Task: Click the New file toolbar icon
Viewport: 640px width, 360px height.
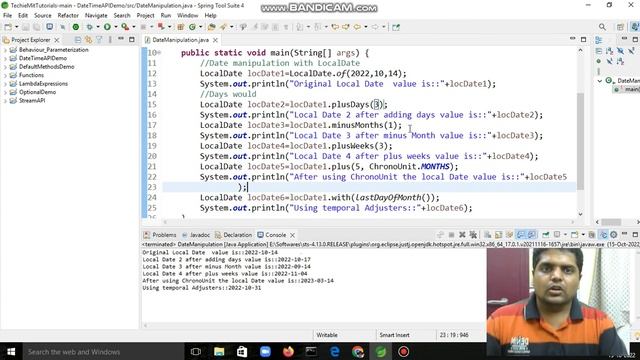Action: click(x=8, y=27)
